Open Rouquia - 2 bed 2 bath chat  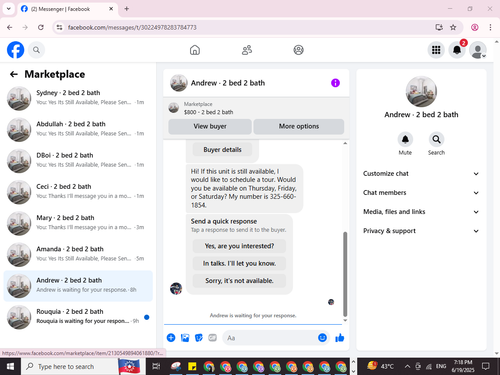pyautogui.click(x=78, y=317)
